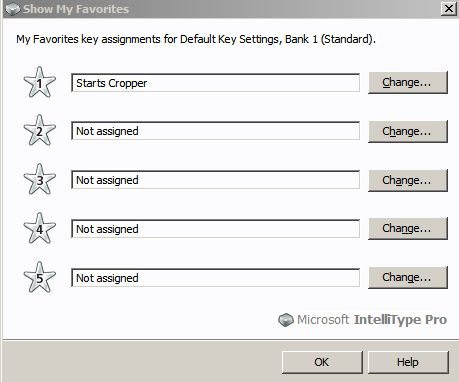Click the star icon numbered 5
The height and width of the screenshot is (382, 459).
tap(40, 277)
